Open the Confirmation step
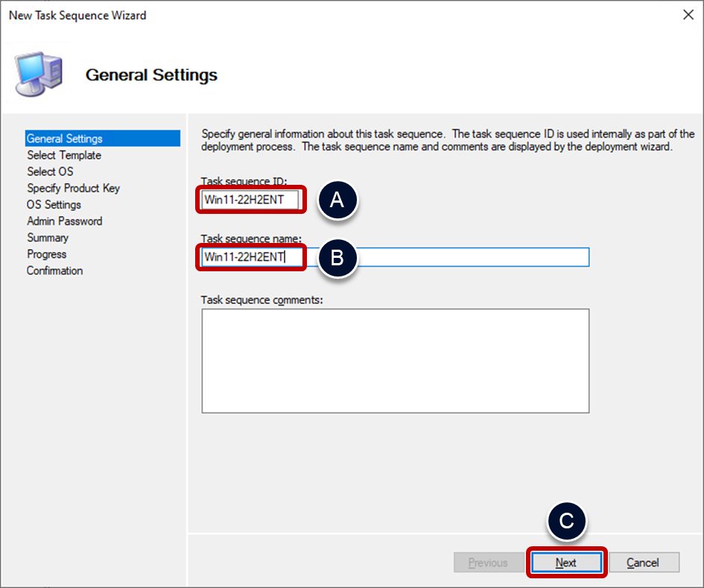 coord(54,270)
